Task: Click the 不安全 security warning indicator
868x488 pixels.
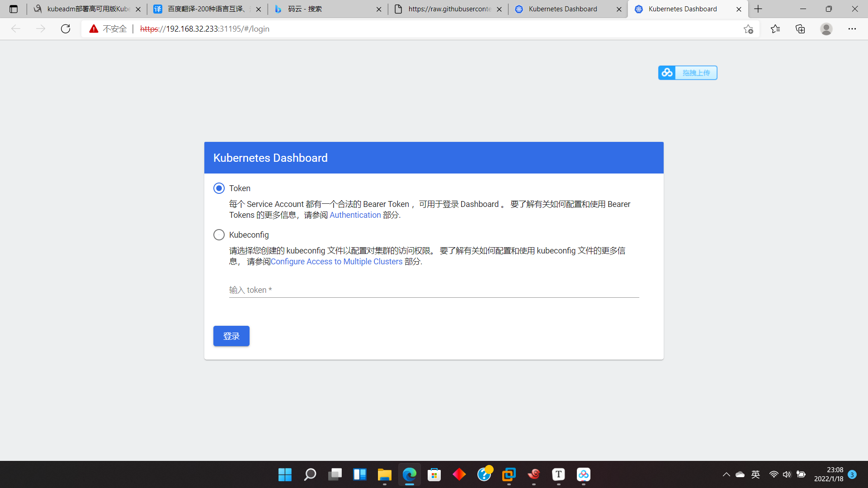Action: coord(108,29)
